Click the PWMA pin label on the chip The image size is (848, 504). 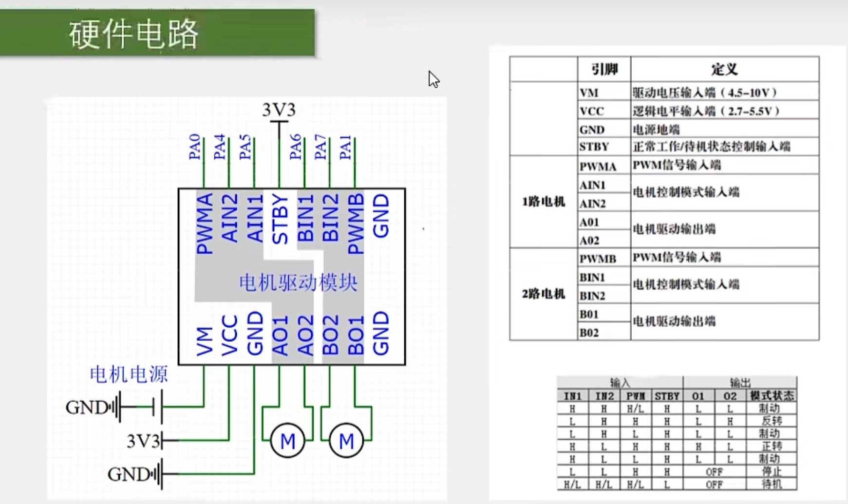(x=205, y=224)
